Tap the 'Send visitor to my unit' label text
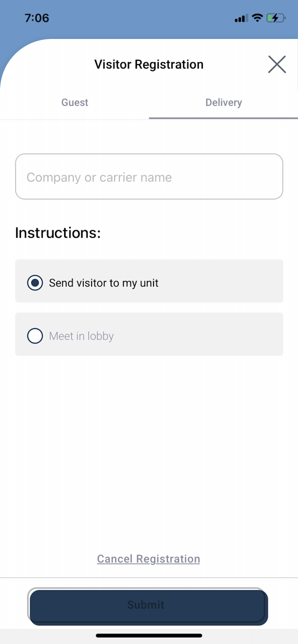The width and height of the screenshot is (298, 644). tap(104, 283)
